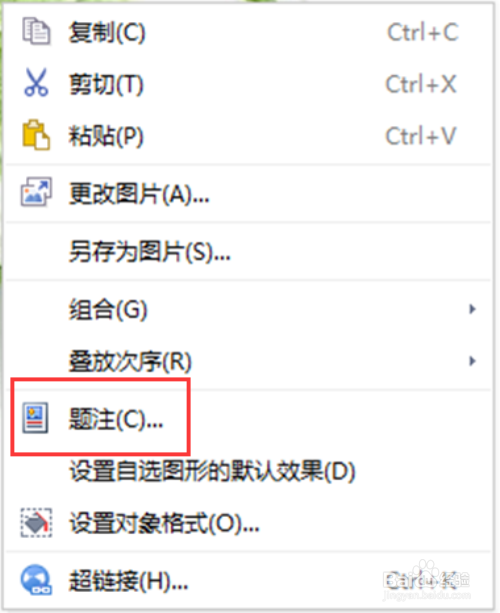This screenshot has width=500, height=613.
Task: Open the 组合(G) menu item
Action: coord(248,309)
